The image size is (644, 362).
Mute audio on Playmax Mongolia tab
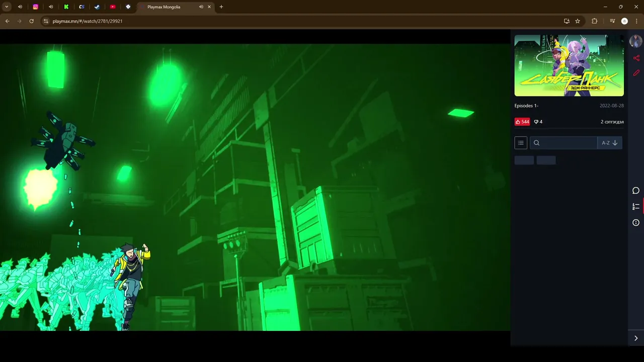coord(201,7)
